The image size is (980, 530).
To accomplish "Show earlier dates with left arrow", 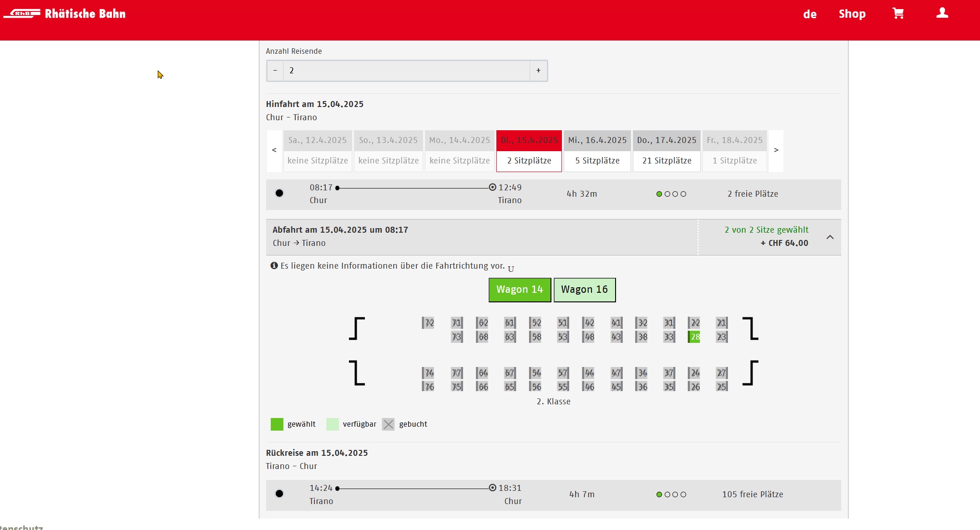I will (x=274, y=150).
